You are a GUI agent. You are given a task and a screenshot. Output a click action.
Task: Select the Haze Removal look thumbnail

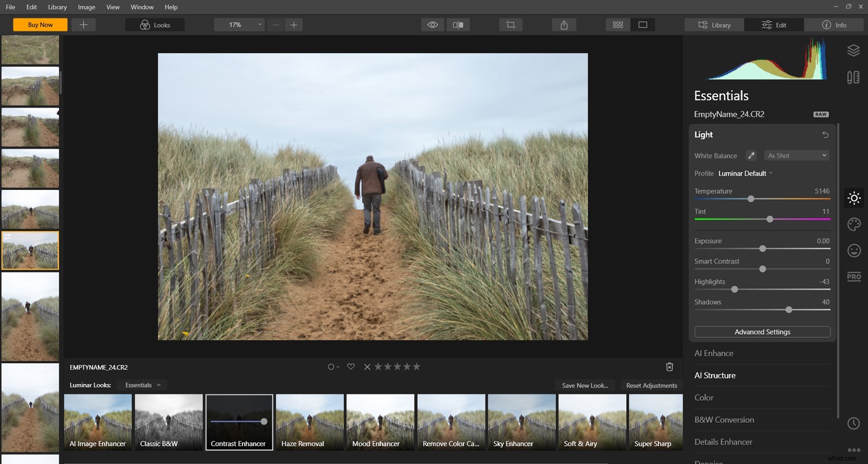click(x=310, y=422)
